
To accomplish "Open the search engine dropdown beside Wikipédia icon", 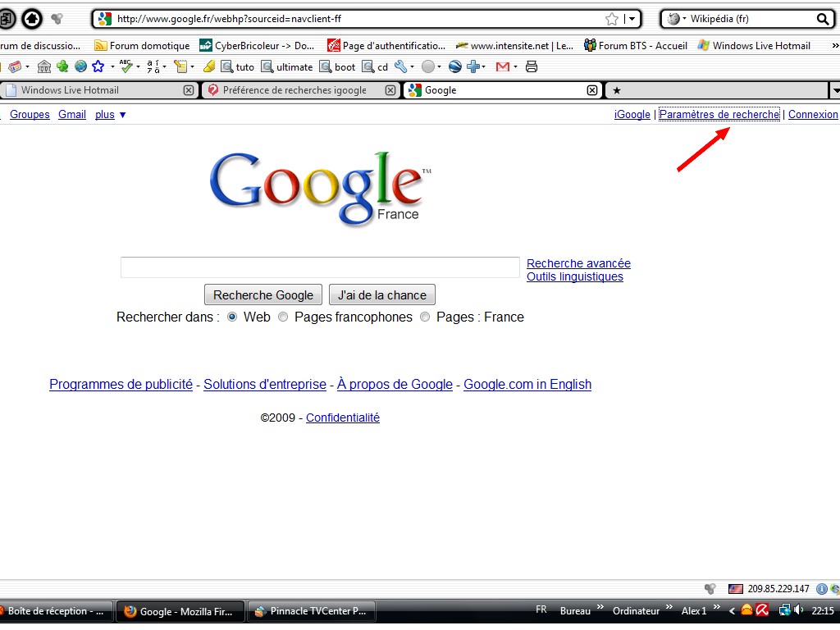I will (x=684, y=19).
